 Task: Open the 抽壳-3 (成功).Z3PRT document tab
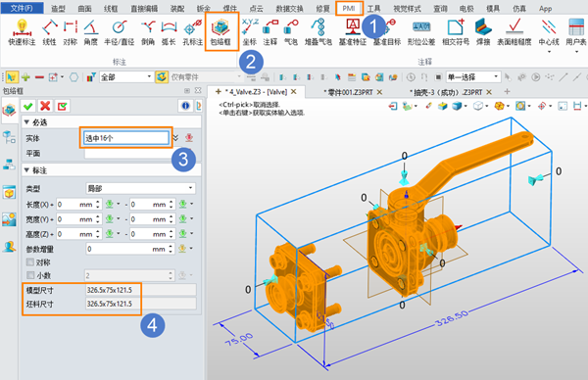tap(446, 92)
